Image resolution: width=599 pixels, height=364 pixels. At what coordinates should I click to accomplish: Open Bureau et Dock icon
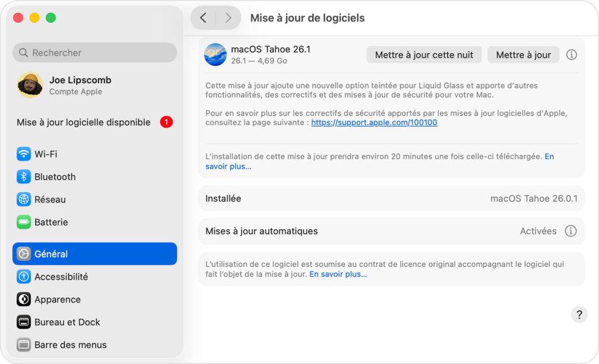tap(23, 323)
